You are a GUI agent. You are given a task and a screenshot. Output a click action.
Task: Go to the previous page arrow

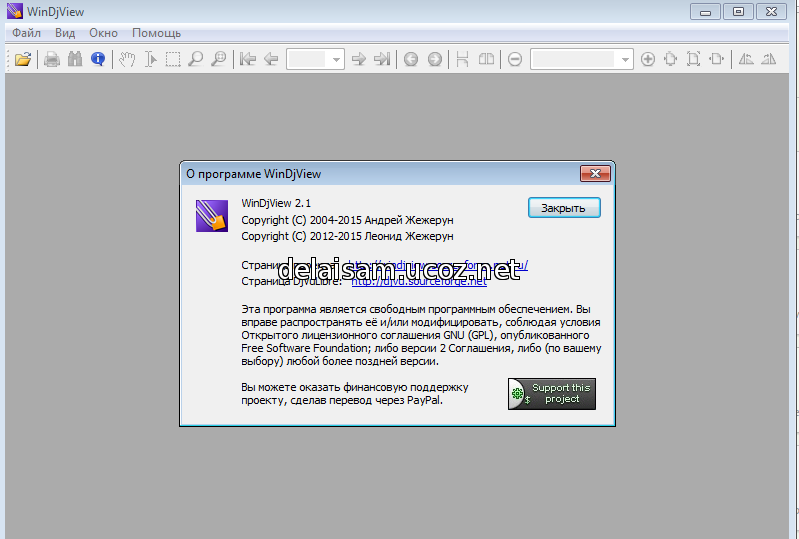pyautogui.click(x=271, y=60)
